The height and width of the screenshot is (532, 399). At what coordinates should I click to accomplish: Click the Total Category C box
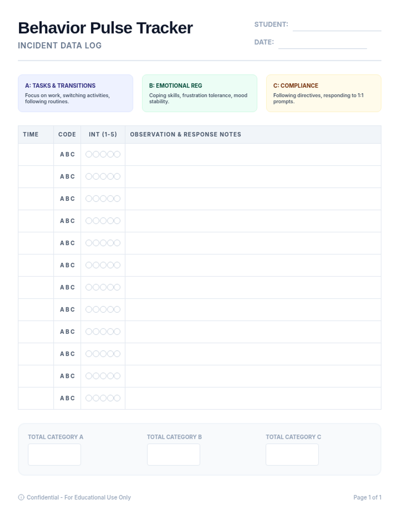(x=292, y=454)
